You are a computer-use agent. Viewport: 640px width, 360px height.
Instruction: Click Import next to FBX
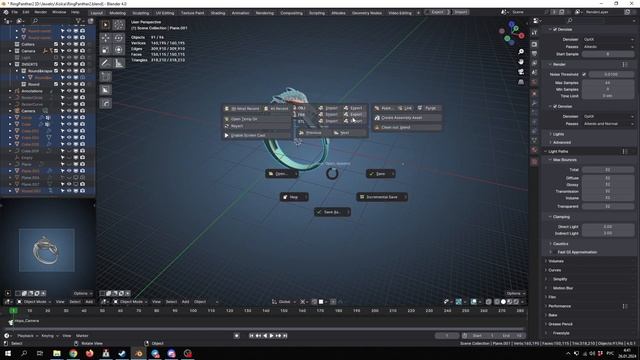(x=329, y=114)
